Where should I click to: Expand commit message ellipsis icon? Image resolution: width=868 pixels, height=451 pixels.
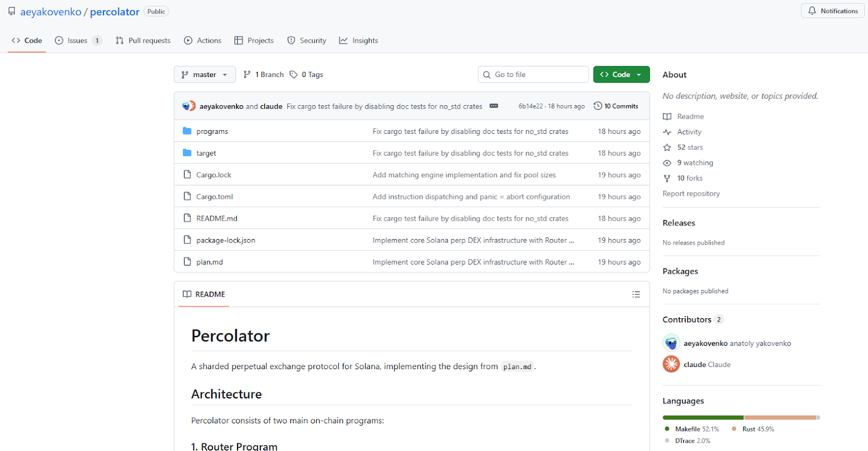coord(494,106)
